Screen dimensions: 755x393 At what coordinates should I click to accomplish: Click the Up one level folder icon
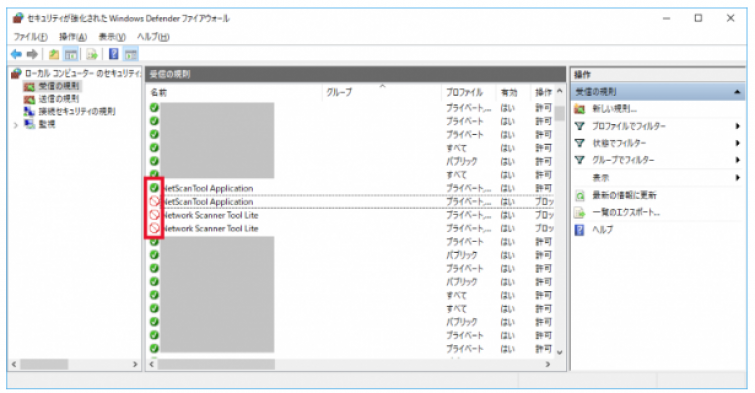tap(54, 54)
